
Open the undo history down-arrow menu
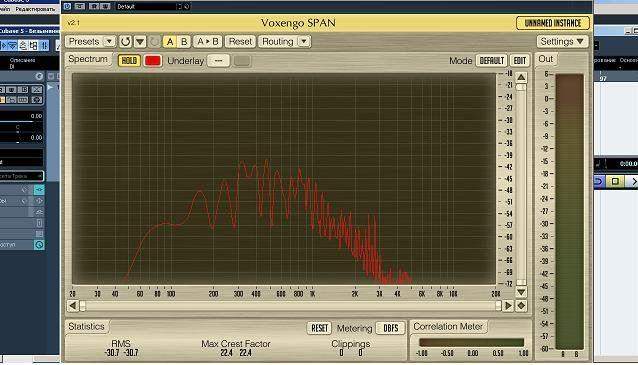(x=140, y=42)
